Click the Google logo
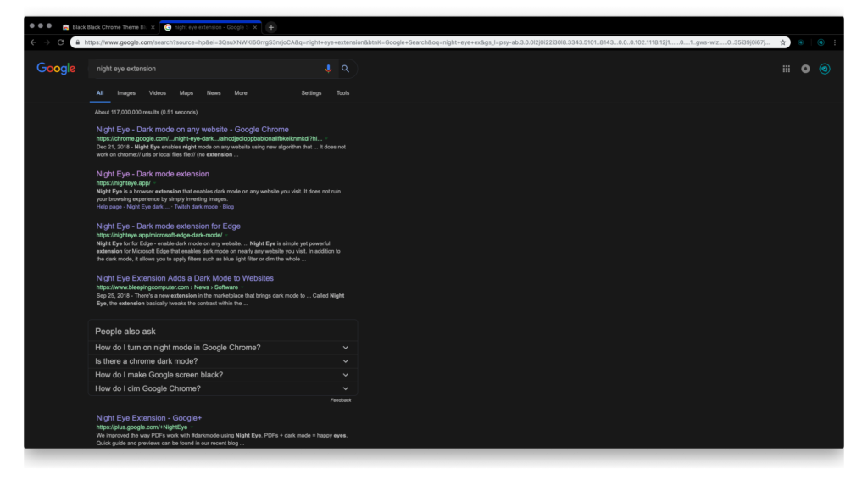The image size is (868, 480). [x=56, y=69]
